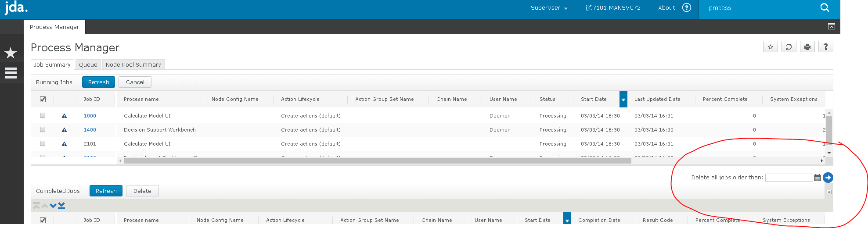Open the About help icon
868x228 pixels.
point(687,8)
